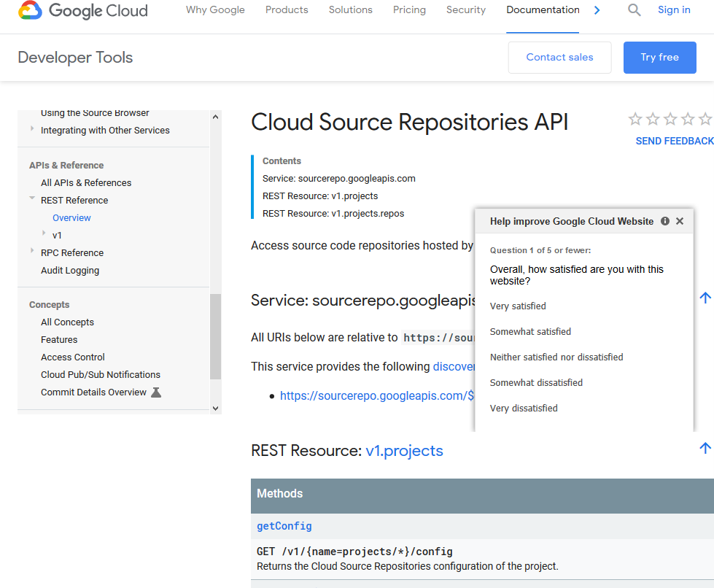Click the info icon in the survey header
This screenshot has width=714, height=588.
tap(665, 221)
